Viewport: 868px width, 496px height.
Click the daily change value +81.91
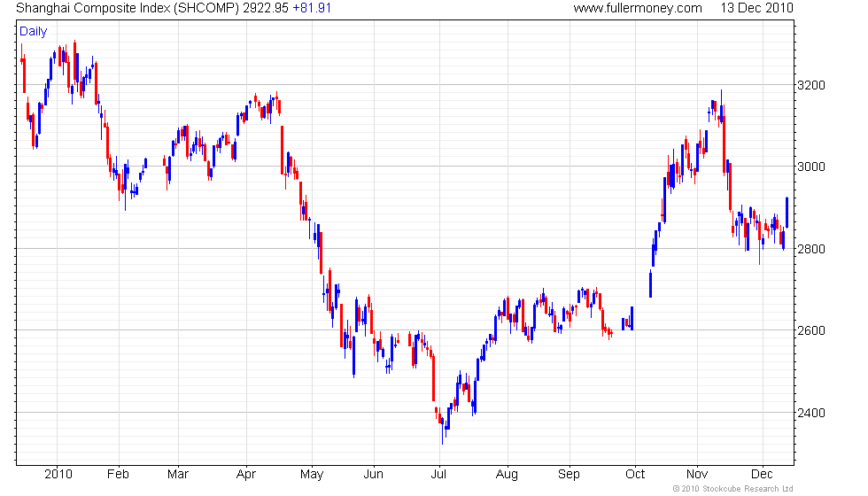pos(312,8)
